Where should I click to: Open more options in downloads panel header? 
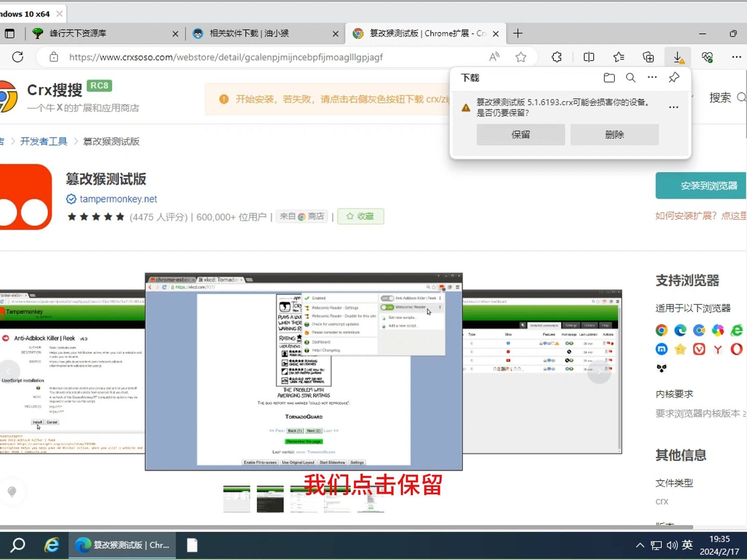click(652, 78)
